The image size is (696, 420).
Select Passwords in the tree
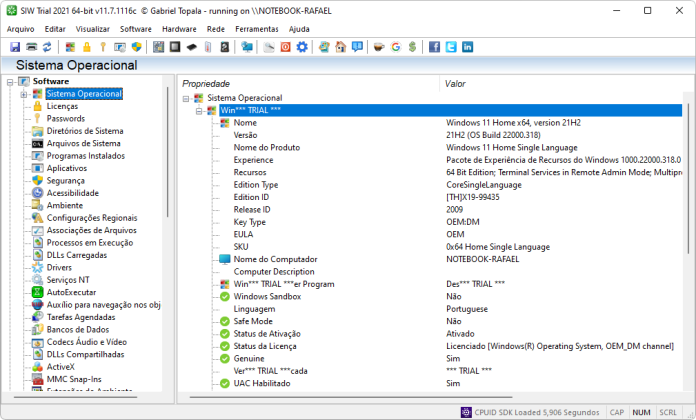[x=66, y=119]
